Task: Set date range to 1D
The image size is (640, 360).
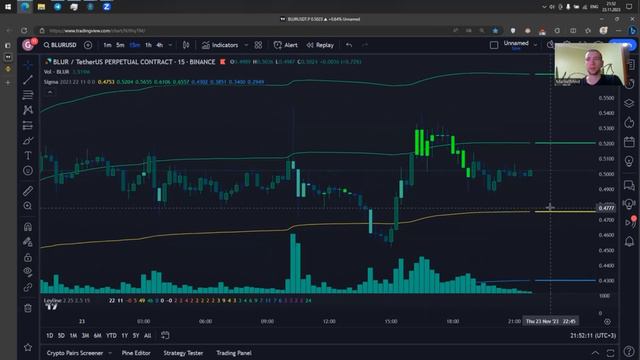Action: pyautogui.click(x=49, y=336)
